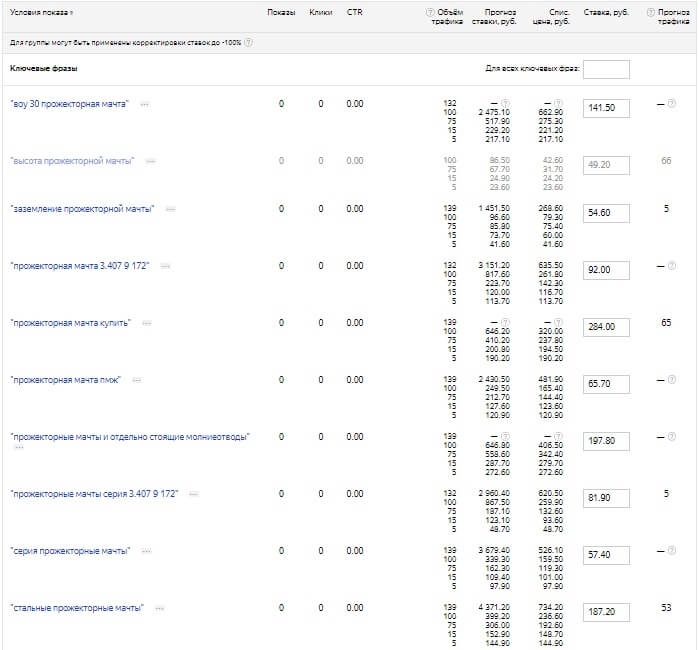The height and width of the screenshot is (650, 699).
Task: Open keyword "прожекторные мачты и отдельно стоящие молниеотводы"
Action: tap(130, 437)
